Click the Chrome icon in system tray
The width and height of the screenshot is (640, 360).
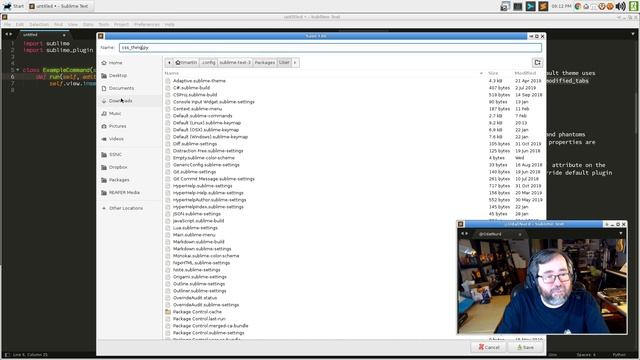coord(578,6)
